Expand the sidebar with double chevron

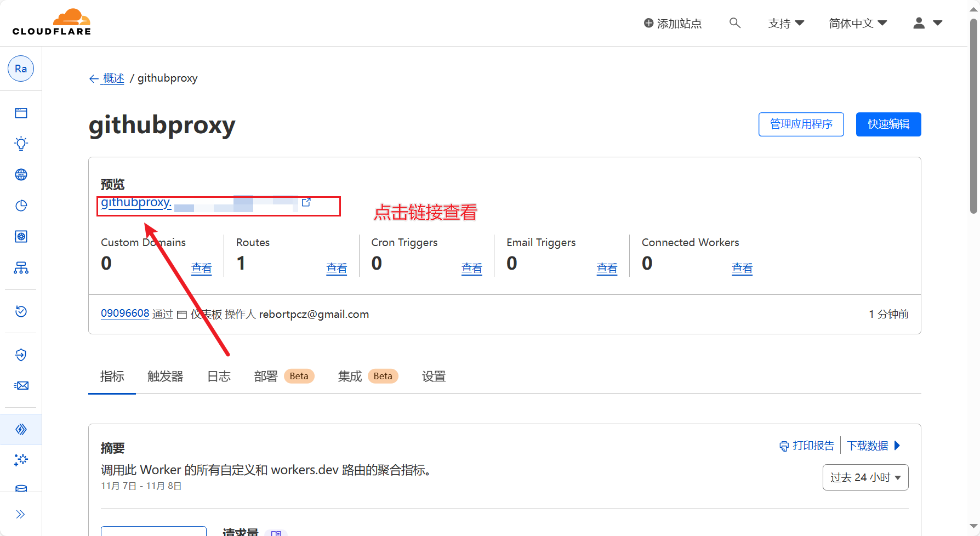tap(21, 514)
